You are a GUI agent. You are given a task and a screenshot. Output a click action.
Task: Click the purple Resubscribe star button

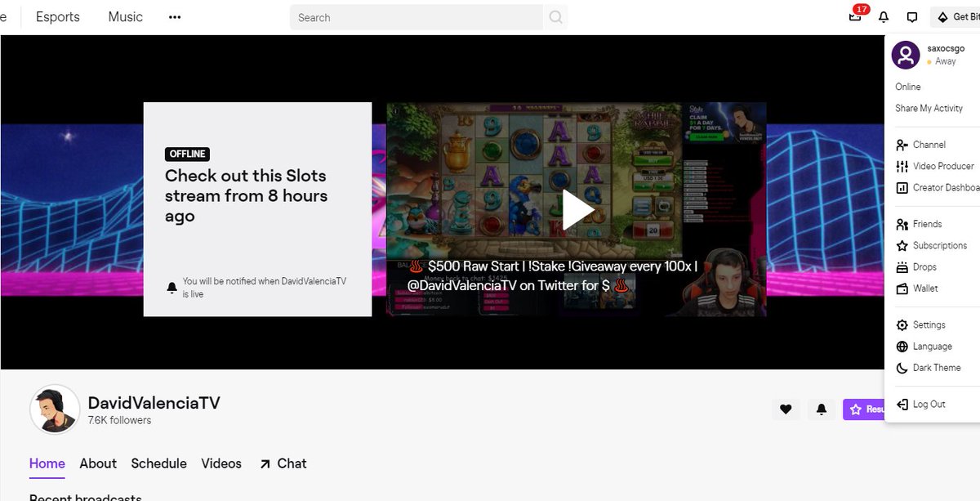click(865, 409)
